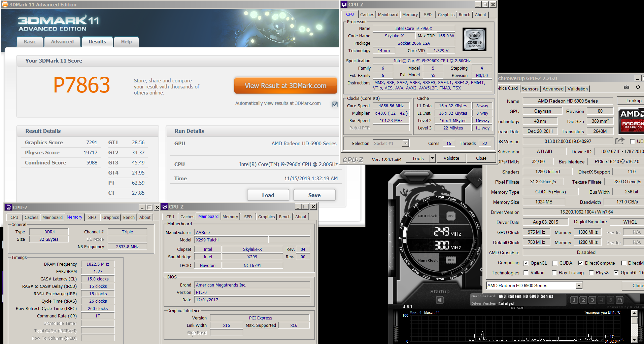Toggle the Vulkan checkbox
Image resolution: width=644 pixels, height=344 pixels.
tap(526, 272)
